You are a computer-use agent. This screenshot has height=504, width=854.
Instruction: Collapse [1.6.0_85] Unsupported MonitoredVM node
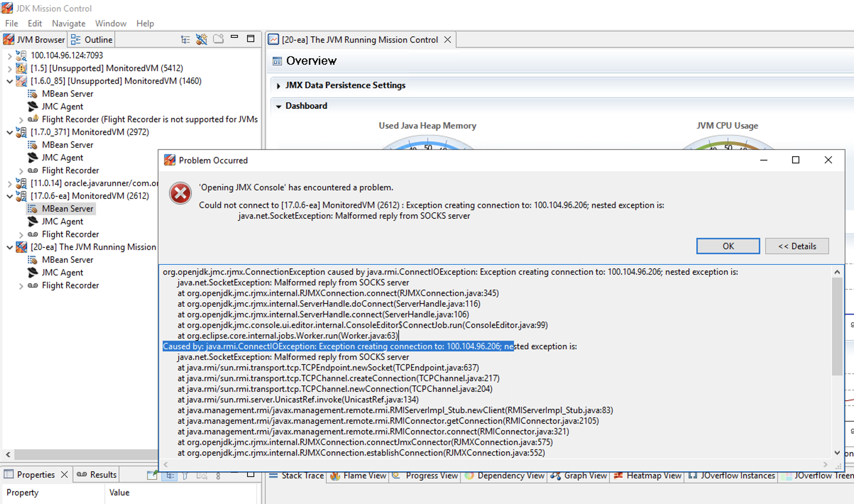pos(10,81)
